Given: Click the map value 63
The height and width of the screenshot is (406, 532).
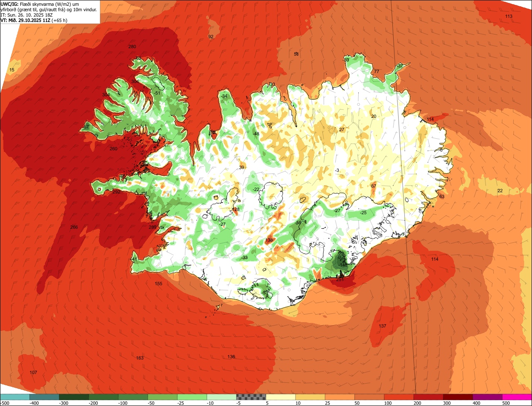Looking at the screenshot, I should [442, 196].
